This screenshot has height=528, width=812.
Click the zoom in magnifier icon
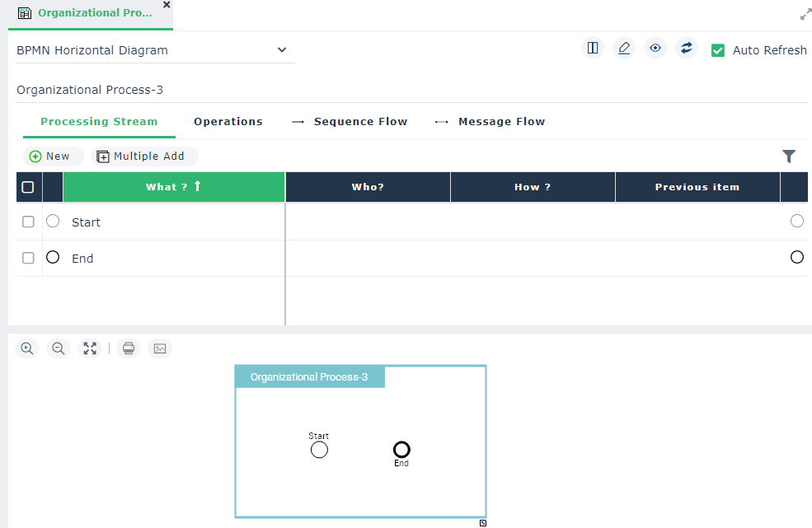coord(27,348)
